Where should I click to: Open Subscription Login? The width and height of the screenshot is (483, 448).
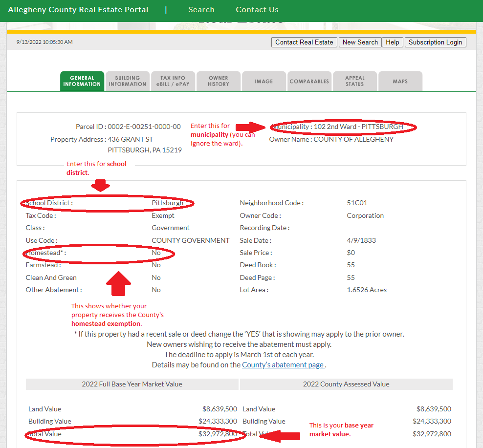tap(435, 43)
